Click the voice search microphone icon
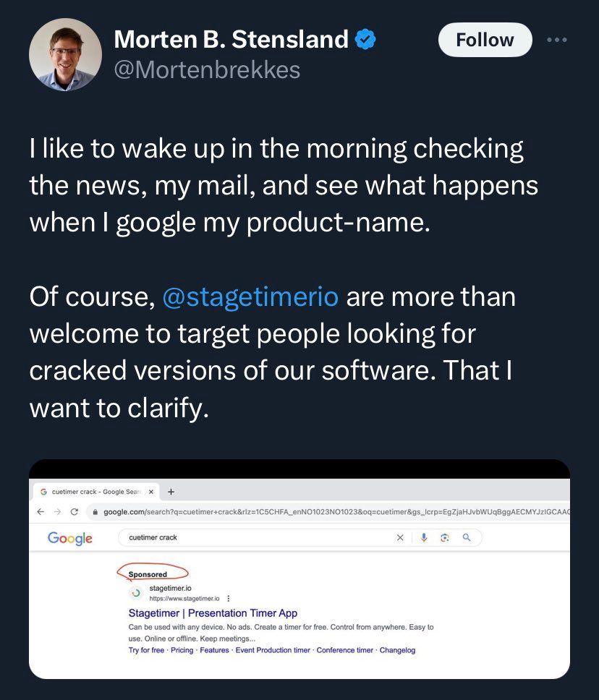599x700 pixels. coord(425,537)
